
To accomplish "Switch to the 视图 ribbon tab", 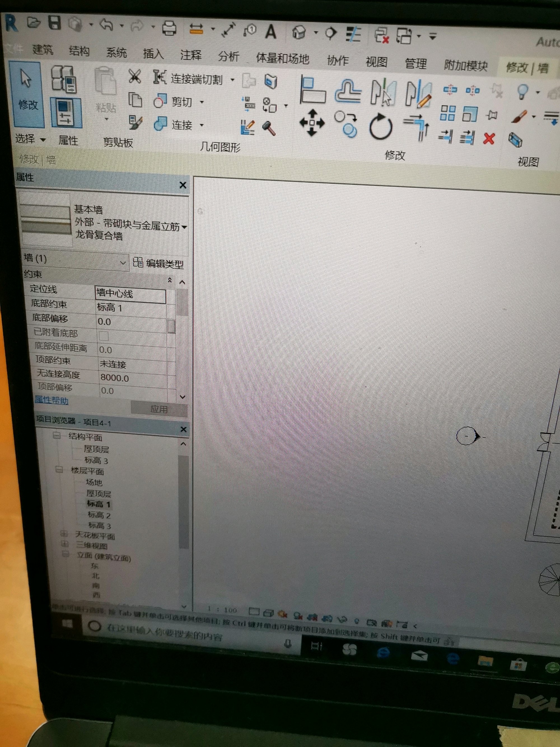I will point(376,62).
